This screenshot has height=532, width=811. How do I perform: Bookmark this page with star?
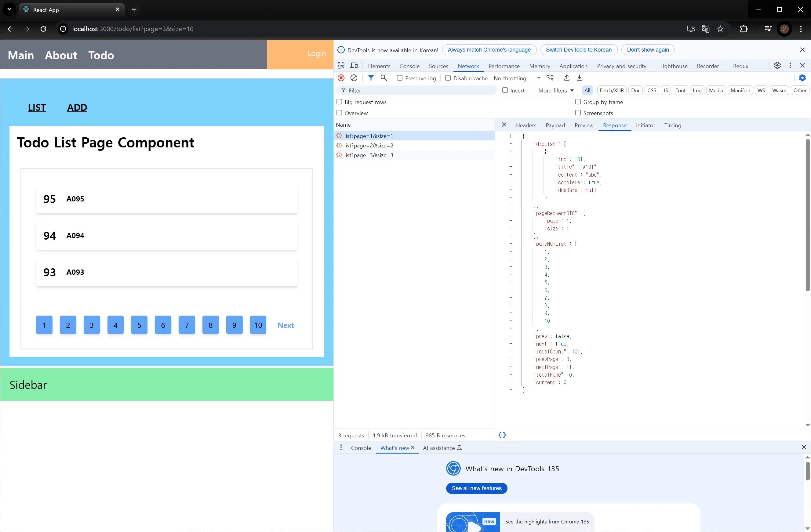[x=720, y=29]
